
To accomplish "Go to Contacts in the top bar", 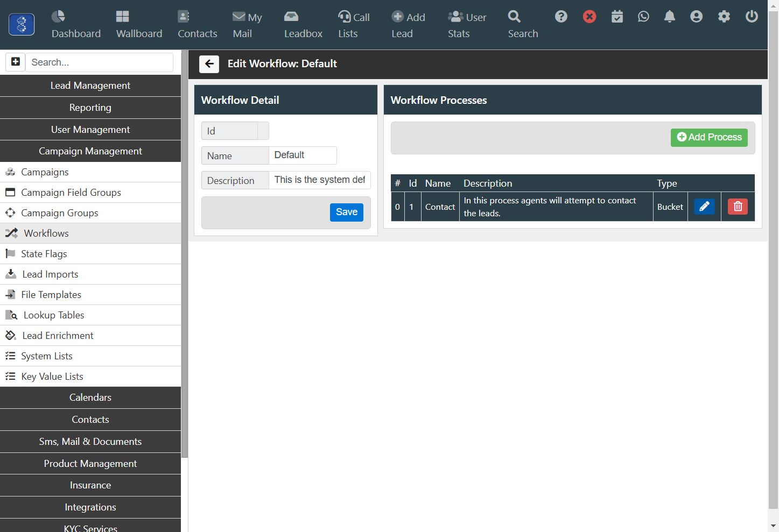I will [x=197, y=25].
